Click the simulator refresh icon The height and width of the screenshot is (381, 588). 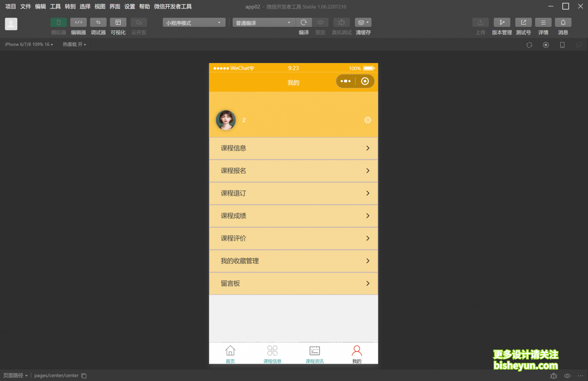(529, 45)
